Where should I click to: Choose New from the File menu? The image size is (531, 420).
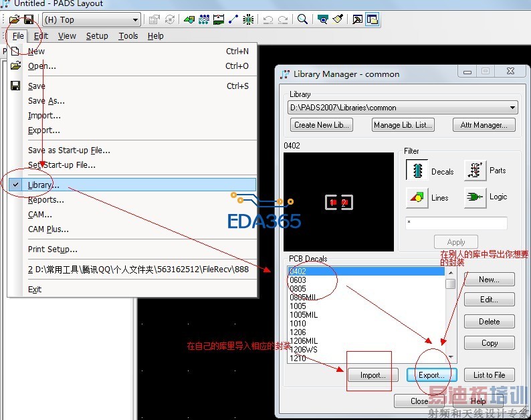(132, 51)
